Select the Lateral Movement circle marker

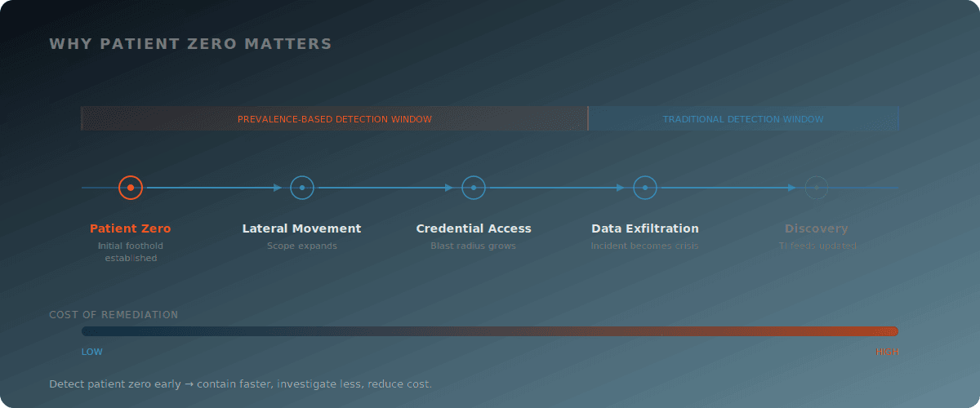click(x=302, y=188)
